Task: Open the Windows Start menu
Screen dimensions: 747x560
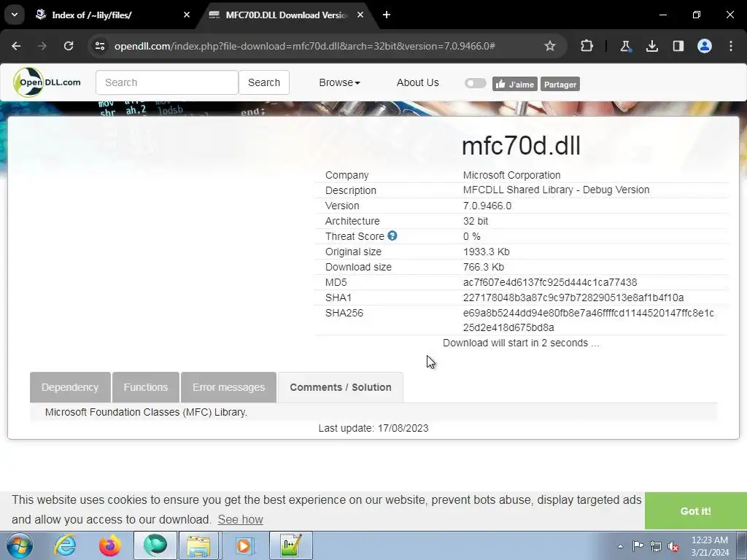Action: click(20, 545)
